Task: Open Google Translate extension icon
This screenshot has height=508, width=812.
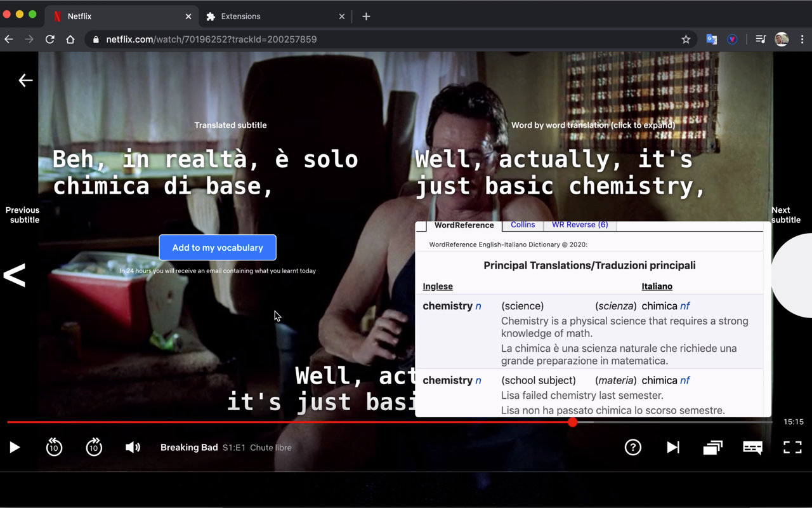Action: click(x=712, y=39)
